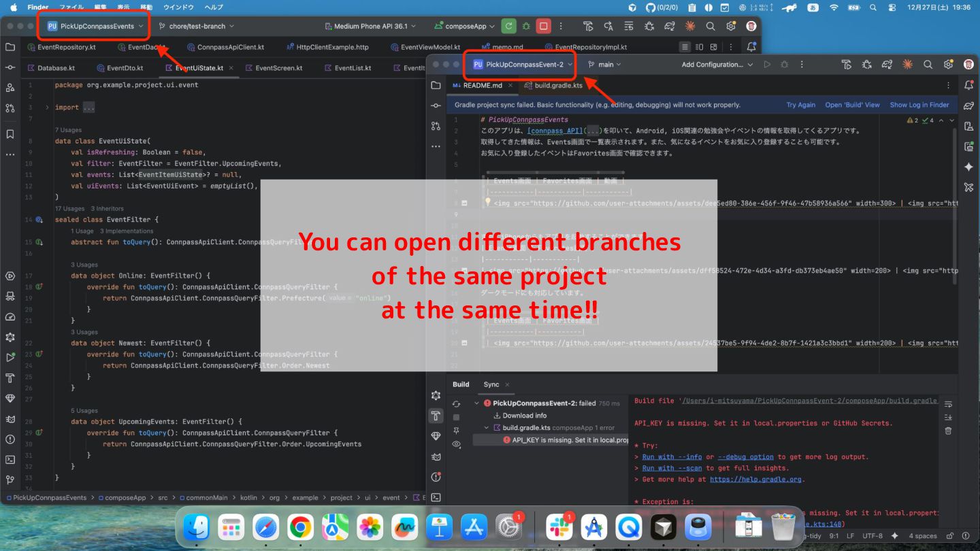Collapse build.gradle.kts composeApp error node
The image size is (980, 551).
(x=487, y=428)
